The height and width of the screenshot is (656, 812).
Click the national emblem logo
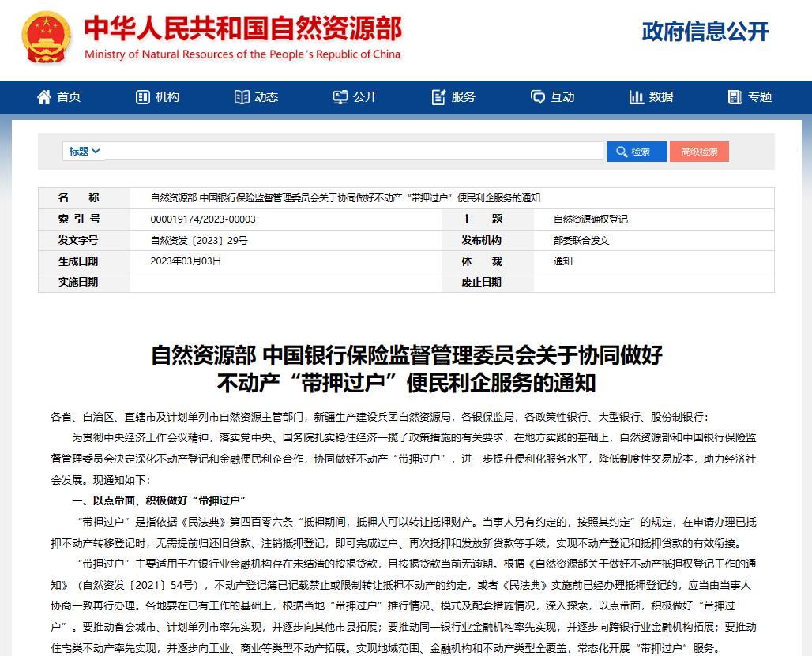[46, 39]
